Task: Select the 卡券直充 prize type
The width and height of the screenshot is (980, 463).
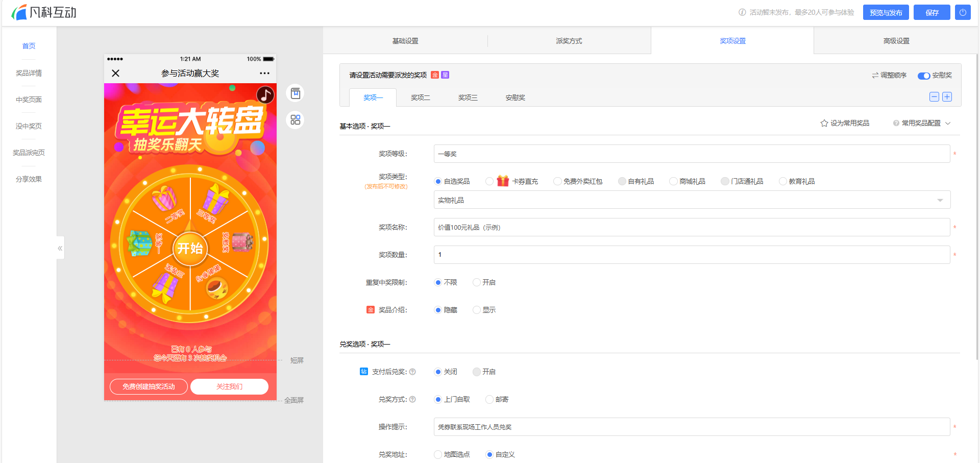Action: pyautogui.click(x=490, y=181)
